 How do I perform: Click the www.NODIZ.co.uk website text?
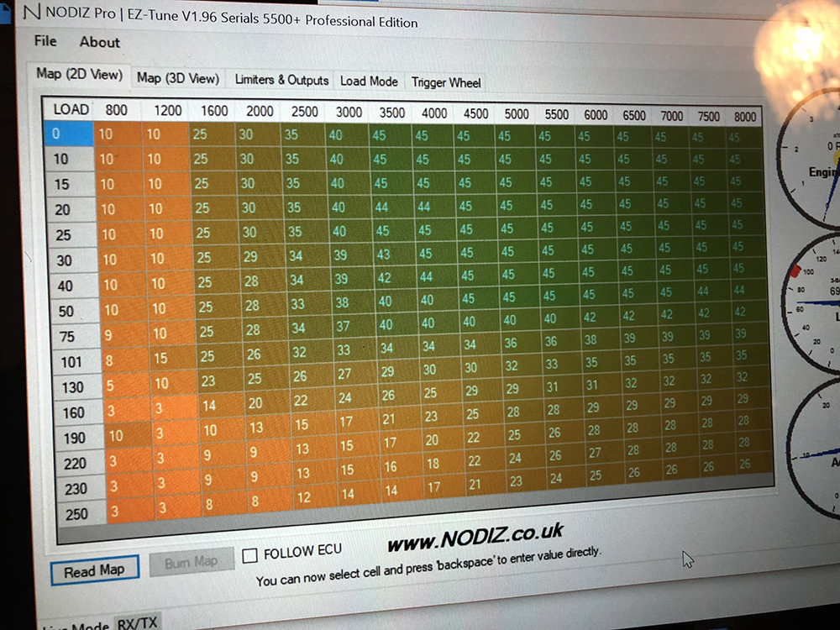[475, 537]
